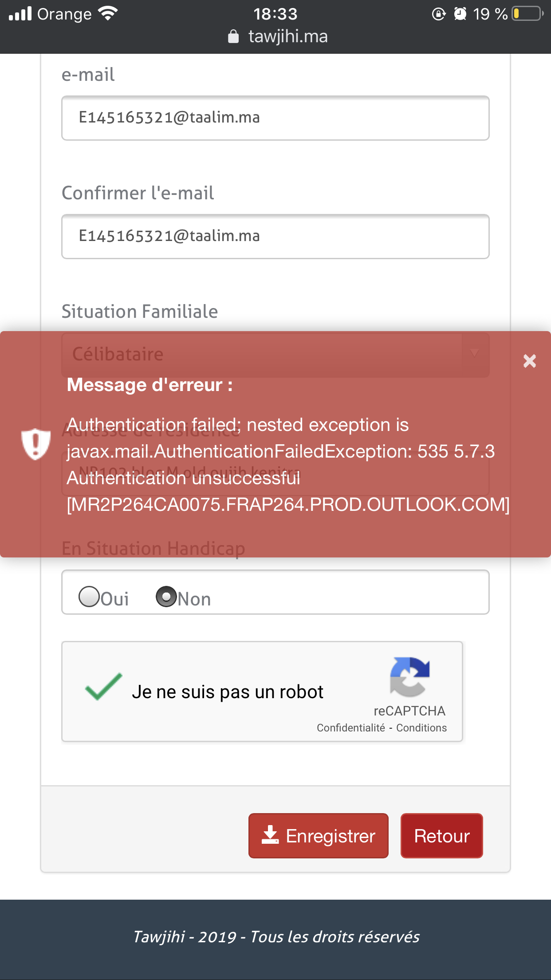Image resolution: width=551 pixels, height=980 pixels.
Task: Tap the rotation lock status icon
Action: [438, 14]
